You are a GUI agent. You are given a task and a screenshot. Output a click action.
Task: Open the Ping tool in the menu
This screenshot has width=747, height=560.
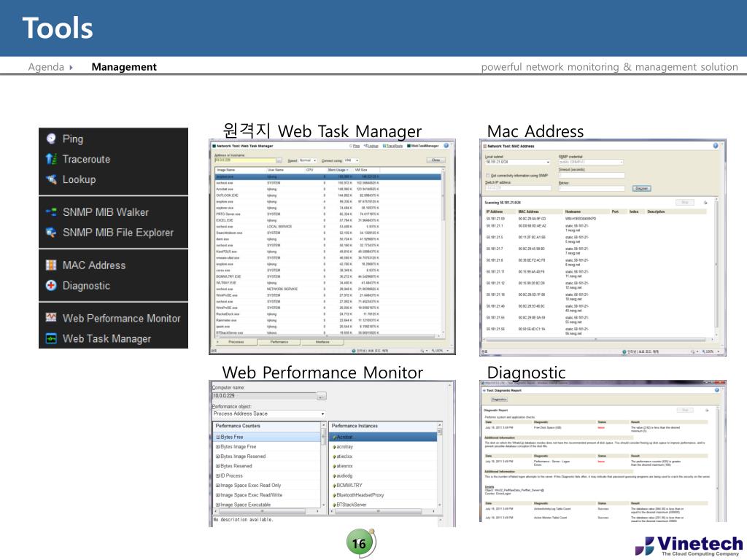[72, 139]
